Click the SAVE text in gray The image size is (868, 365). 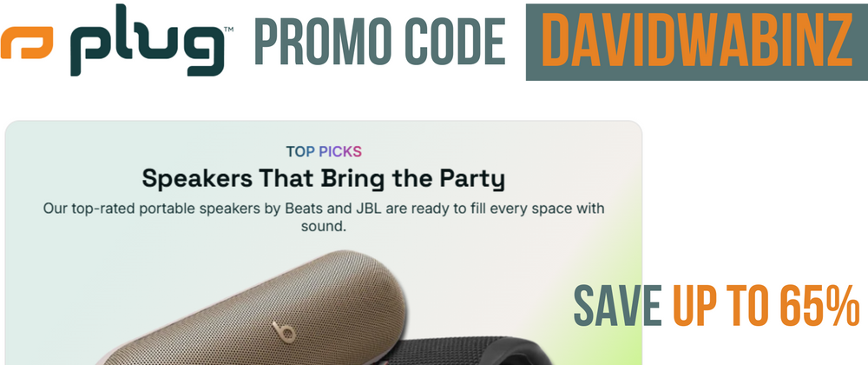[x=617, y=305]
